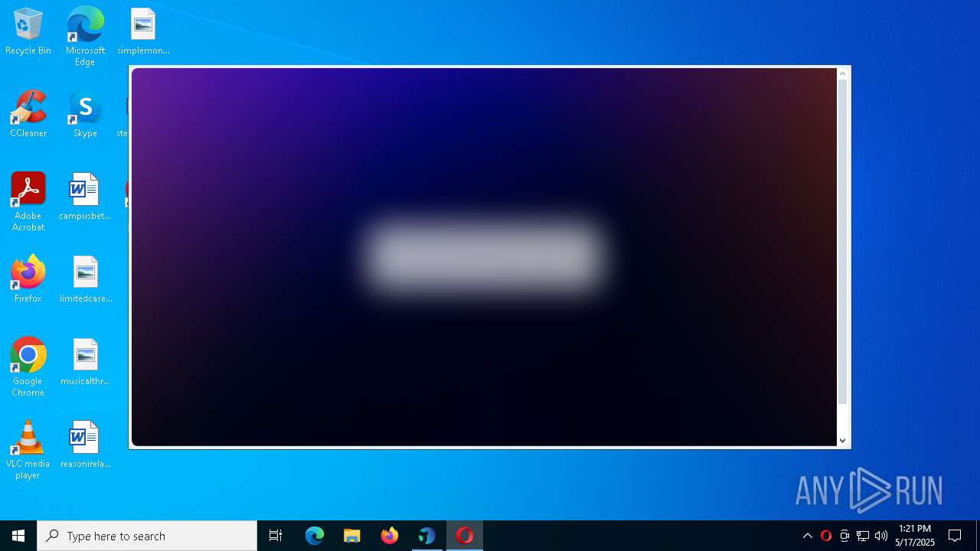The image size is (980, 551).
Task: Click the scroll up arrow in the window
Action: pos(843,73)
